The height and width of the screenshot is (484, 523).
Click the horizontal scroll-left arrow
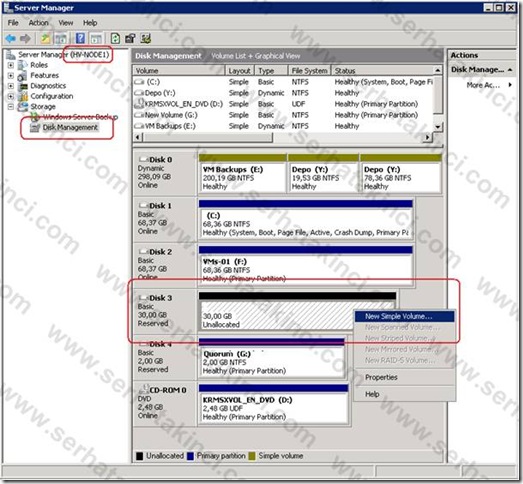(x=138, y=137)
